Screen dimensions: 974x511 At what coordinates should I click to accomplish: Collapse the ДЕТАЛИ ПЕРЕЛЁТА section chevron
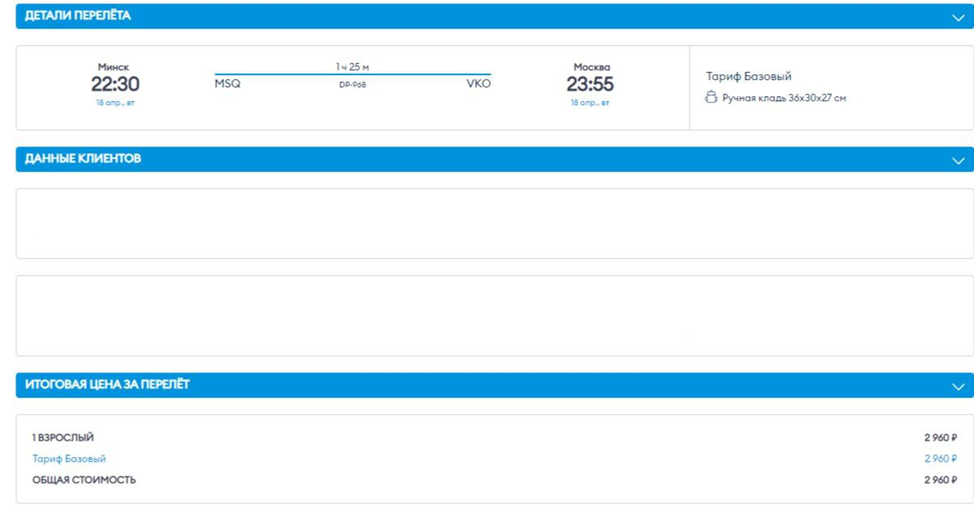pos(958,17)
